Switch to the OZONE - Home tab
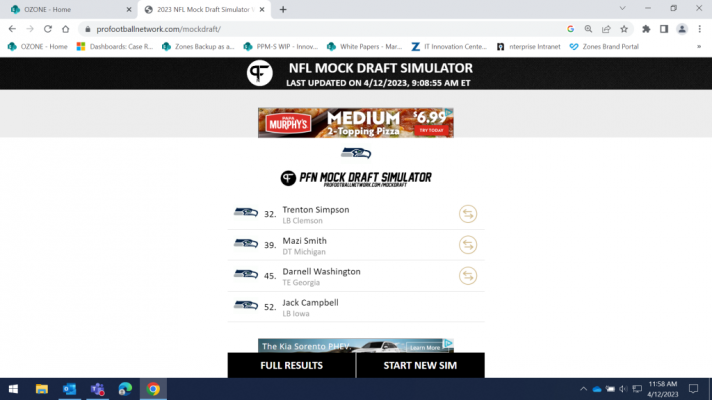 pyautogui.click(x=68, y=9)
